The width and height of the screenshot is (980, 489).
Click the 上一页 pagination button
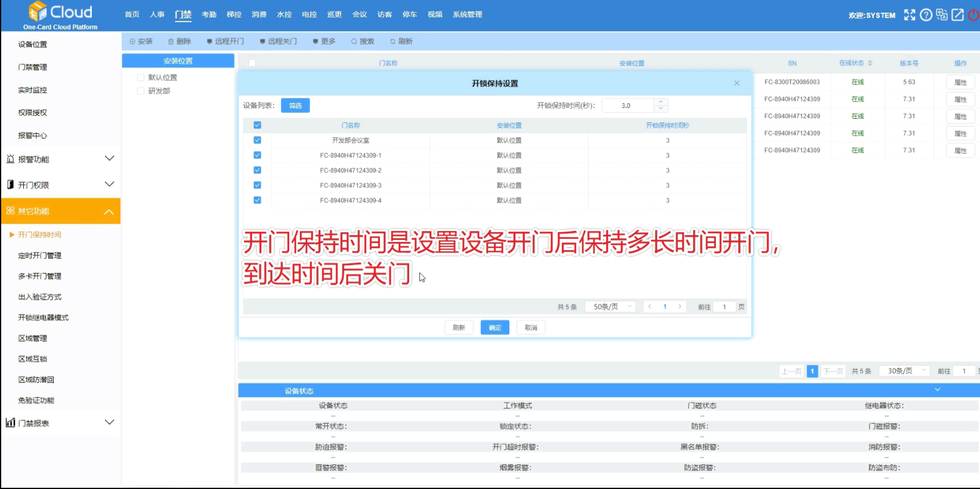792,371
